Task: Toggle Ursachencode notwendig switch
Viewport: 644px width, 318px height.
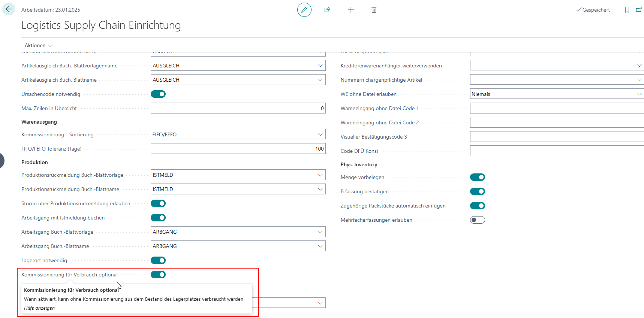Action: (158, 94)
